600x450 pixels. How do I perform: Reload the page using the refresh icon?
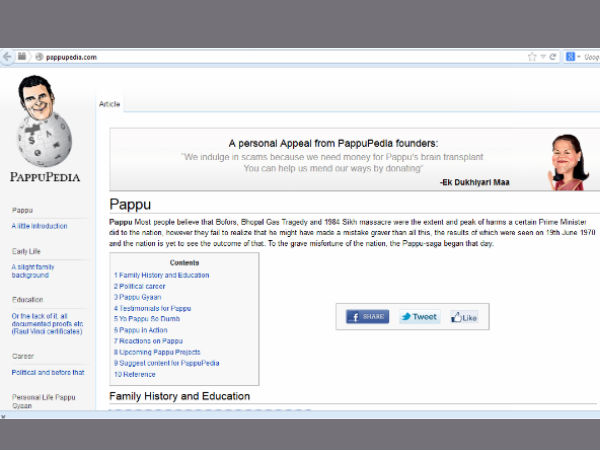click(552, 57)
